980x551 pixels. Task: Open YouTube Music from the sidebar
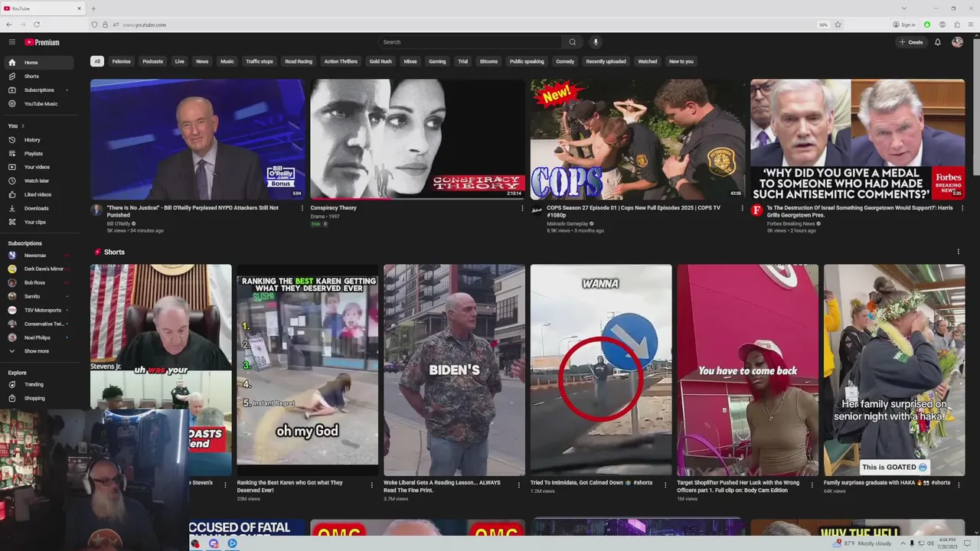[x=39, y=104]
